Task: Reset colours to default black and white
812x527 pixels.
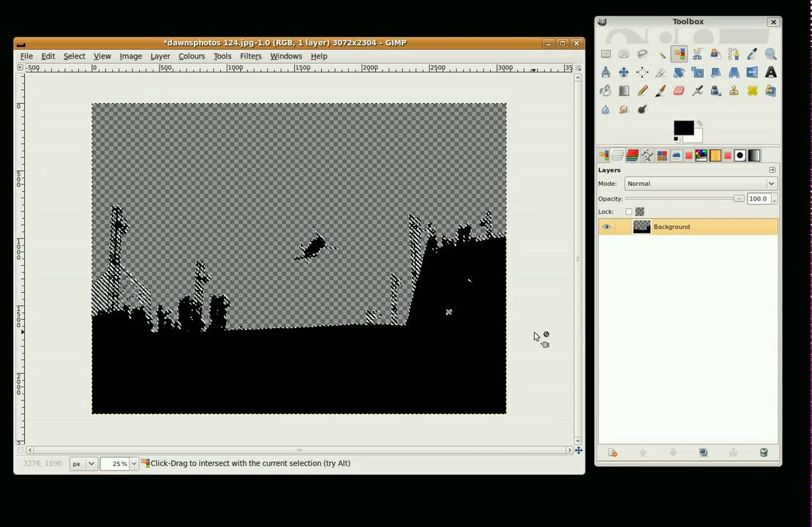Action: (677, 139)
